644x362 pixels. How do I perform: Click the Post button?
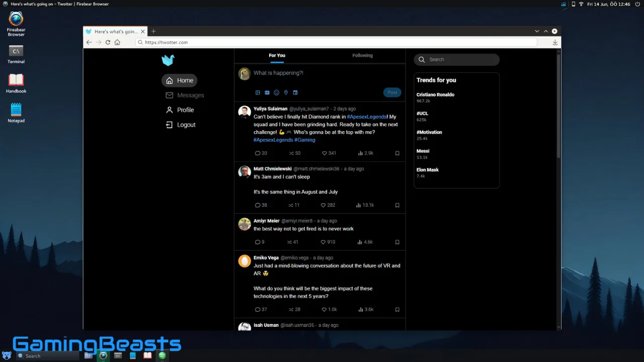(x=392, y=93)
